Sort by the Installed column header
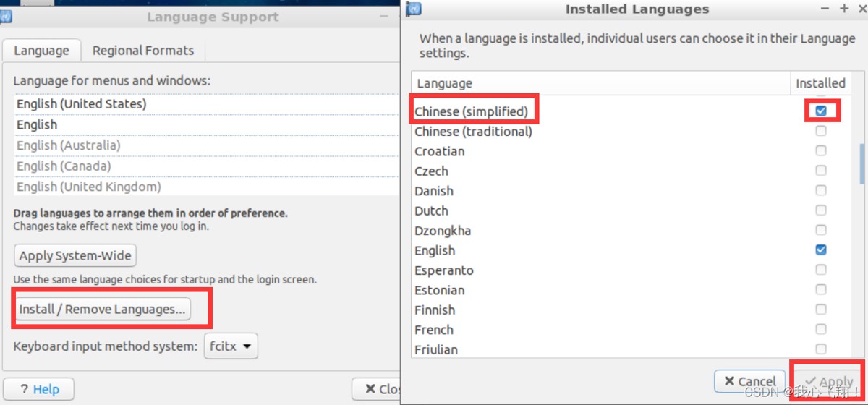The width and height of the screenshot is (868, 405). pos(820,83)
